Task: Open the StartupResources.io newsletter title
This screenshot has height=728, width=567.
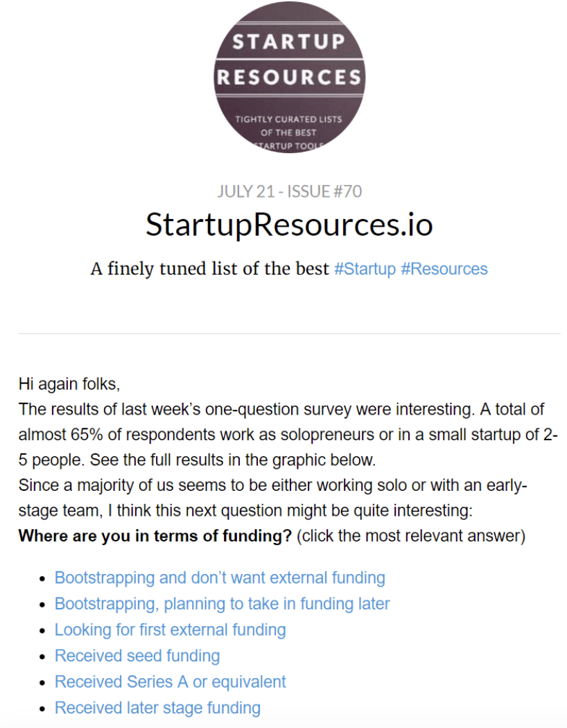Action: click(289, 225)
